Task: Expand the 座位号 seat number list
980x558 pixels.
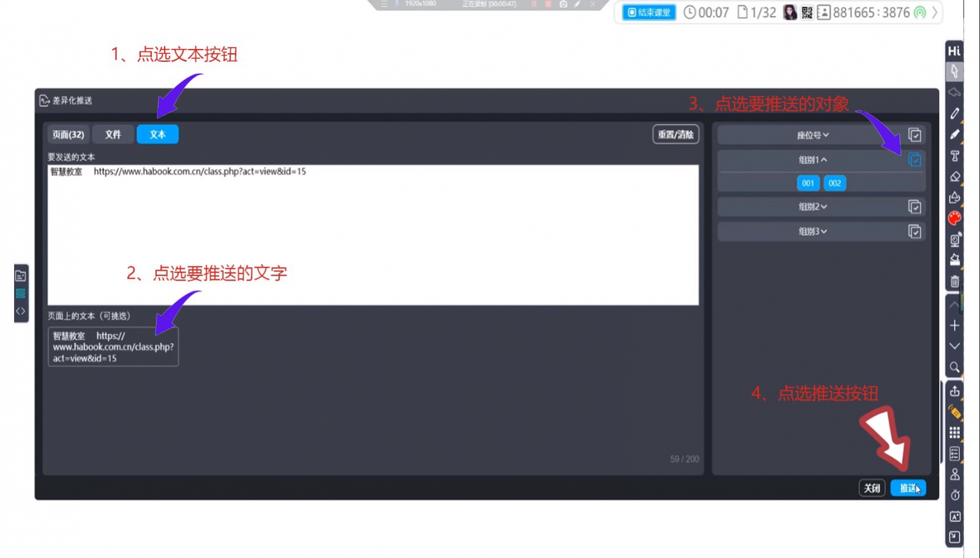Action: (x=812, y=135)
